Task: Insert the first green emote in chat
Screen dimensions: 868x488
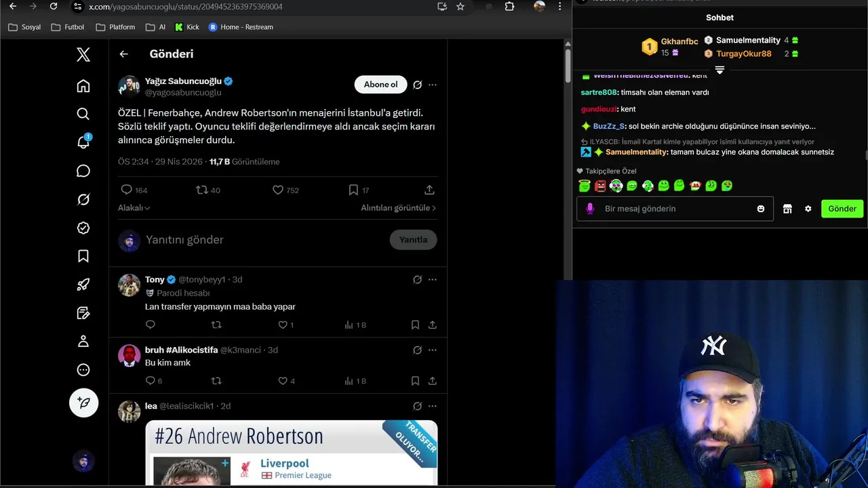Action: coord(585,186)
